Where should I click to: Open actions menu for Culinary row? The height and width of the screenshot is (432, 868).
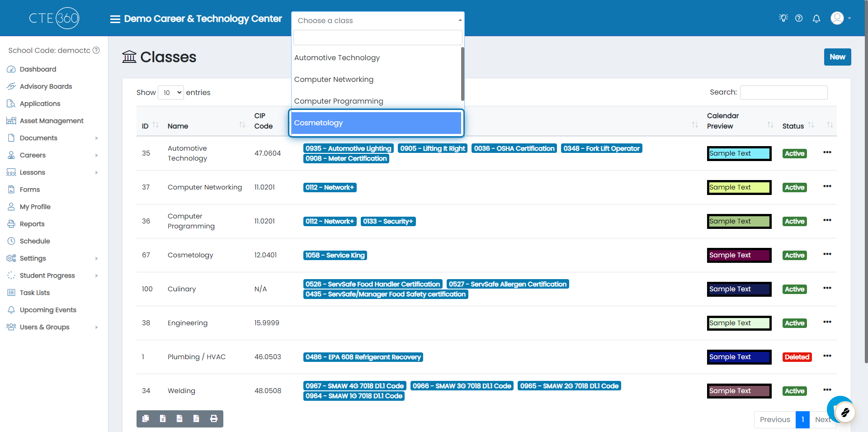point(827,288)
